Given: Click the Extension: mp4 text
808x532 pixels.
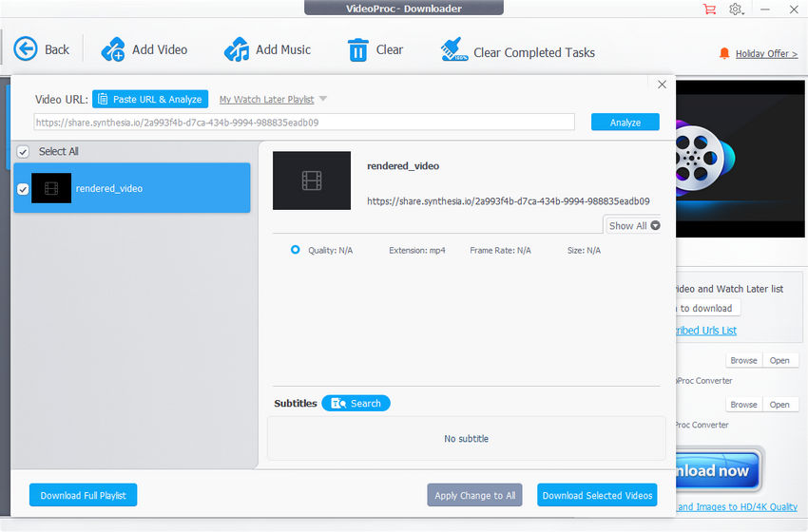Looking at the screenshot, I should [x=417, y=250].
